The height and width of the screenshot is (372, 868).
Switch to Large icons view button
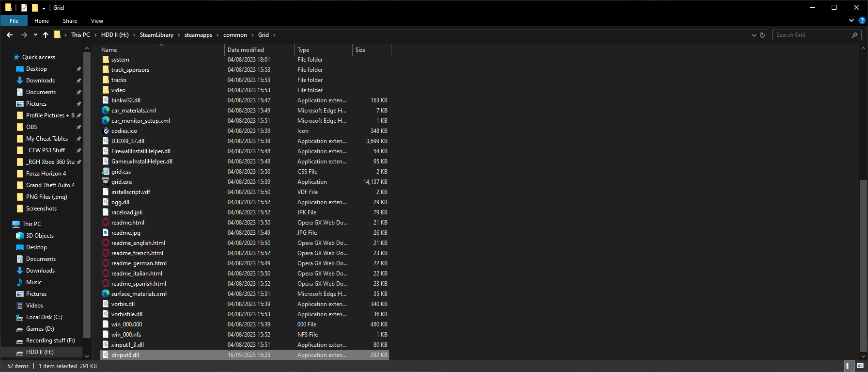(860, 366)
